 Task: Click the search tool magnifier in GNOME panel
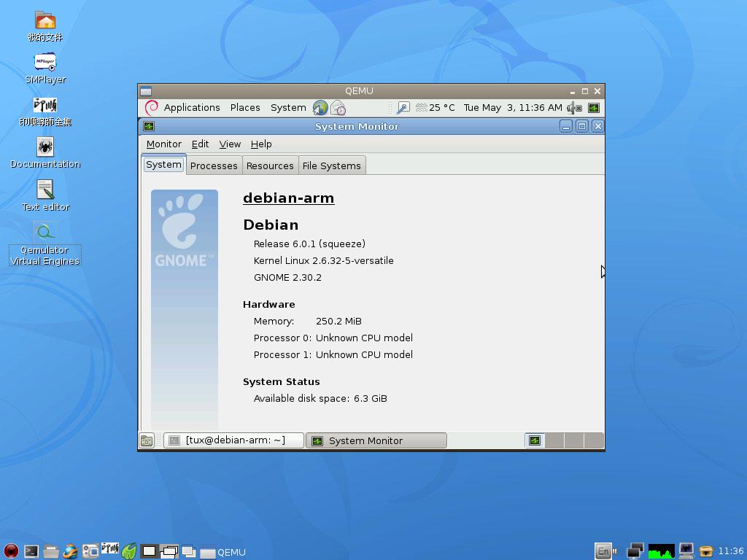403,108
